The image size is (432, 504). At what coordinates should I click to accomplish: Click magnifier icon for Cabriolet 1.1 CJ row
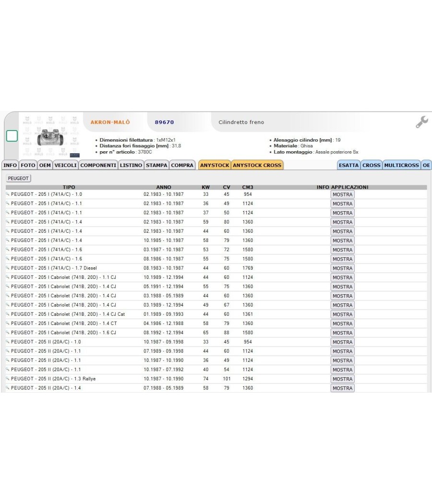[x=7, y=277]
